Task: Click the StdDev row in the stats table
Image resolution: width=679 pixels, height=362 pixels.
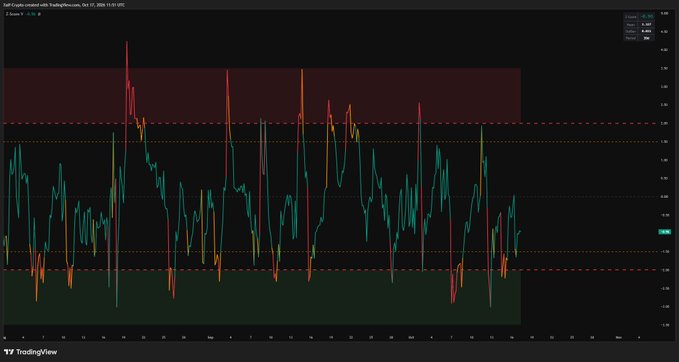Action: [639, 31]
